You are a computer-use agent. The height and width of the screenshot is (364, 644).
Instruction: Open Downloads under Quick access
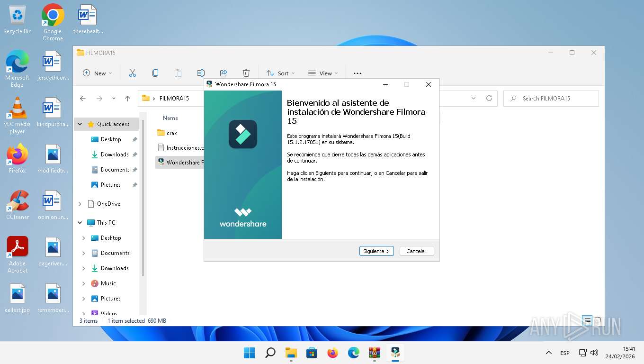pos(115,155)
